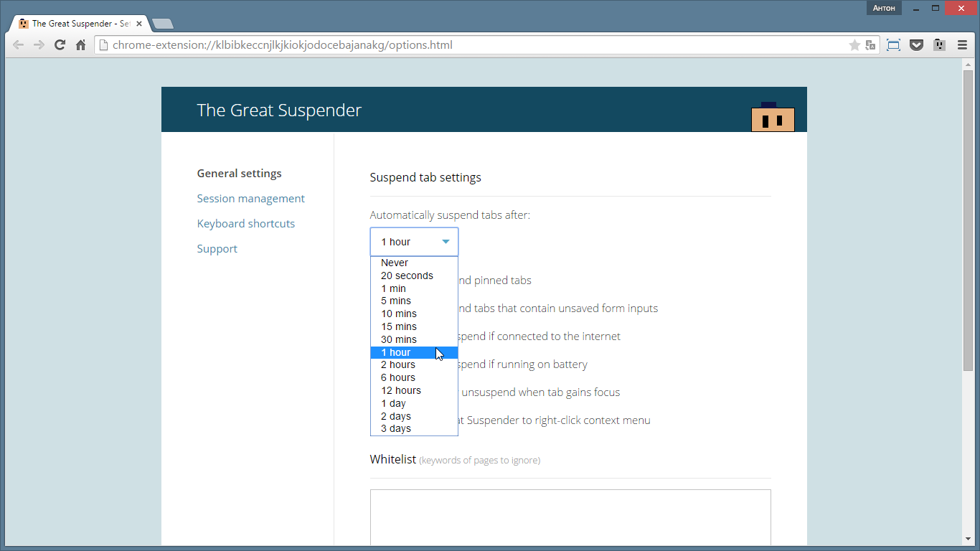Choose 1 day from the suspend list

coord(414,403)
